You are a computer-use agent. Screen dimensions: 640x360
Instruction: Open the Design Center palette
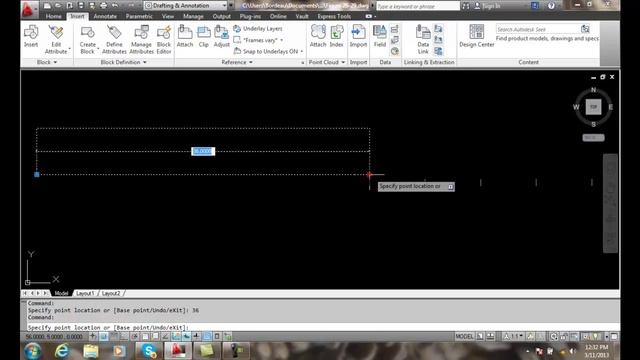(476, 37)
